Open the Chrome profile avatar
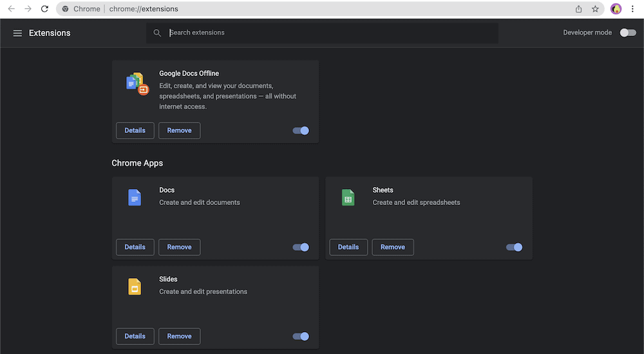This screenshot has height=354, width=644. (x=616, y=8)
